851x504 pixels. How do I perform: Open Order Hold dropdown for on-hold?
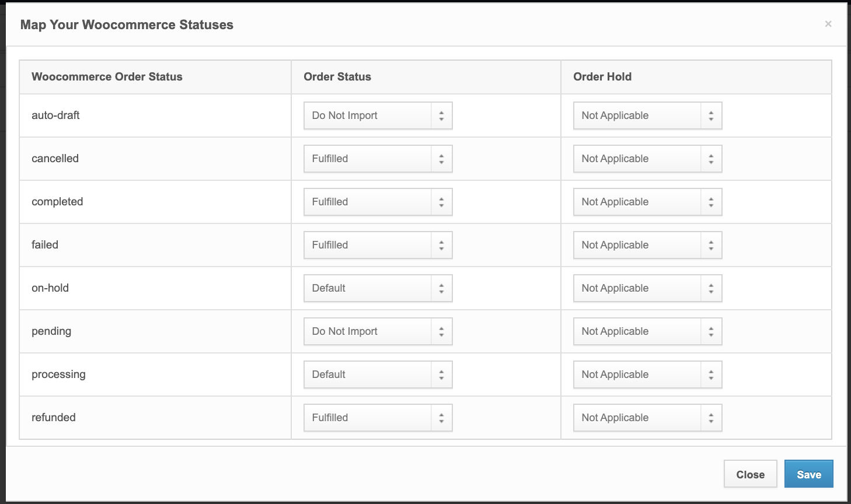647,288
